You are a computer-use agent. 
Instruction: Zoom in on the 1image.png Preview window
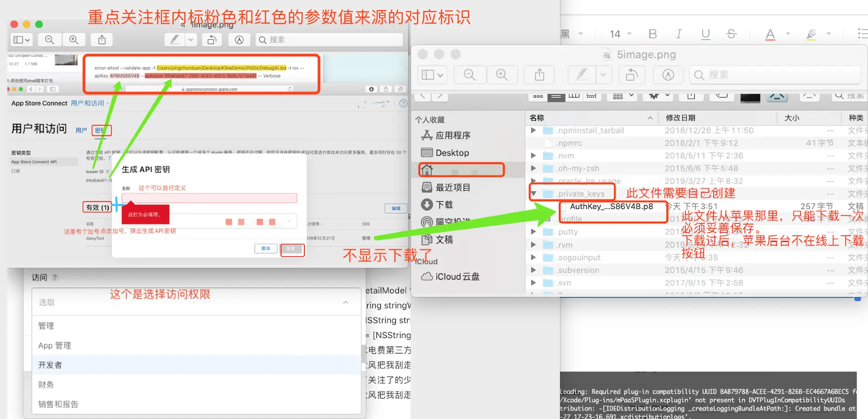pyautogui.click(x=74, y=40)
